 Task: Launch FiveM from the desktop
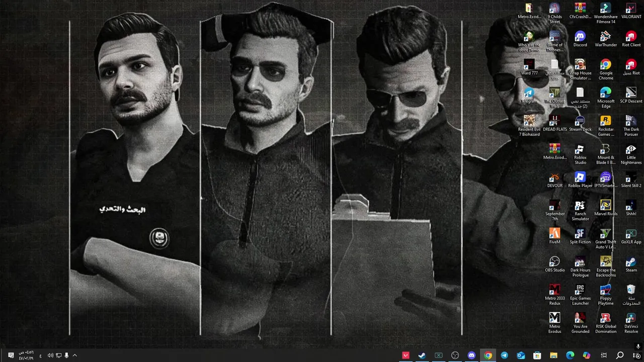[554, 237]
